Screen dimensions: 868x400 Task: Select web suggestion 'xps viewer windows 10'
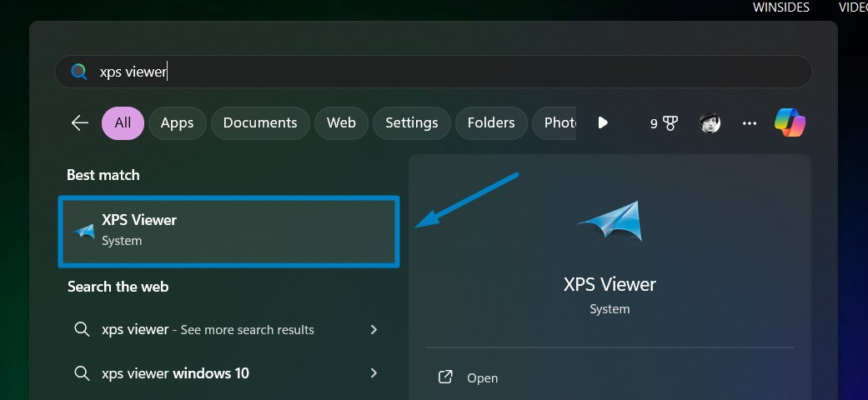(x=228, y=373)
